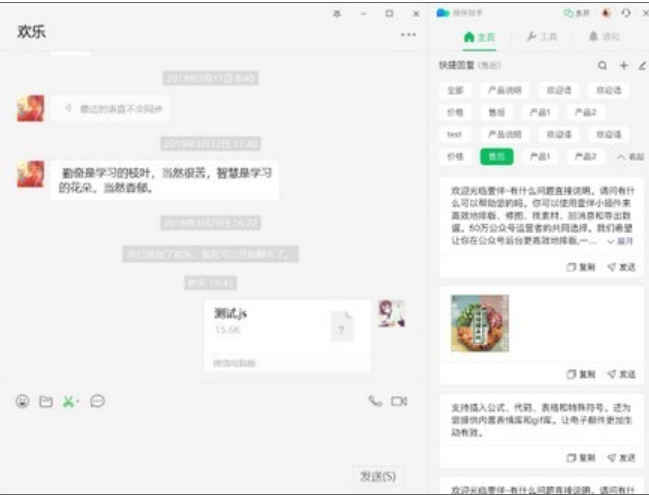The width and height of the screenshot is (649, 495).
Task: Select the 全部 category filter tag
Action: 455,90
